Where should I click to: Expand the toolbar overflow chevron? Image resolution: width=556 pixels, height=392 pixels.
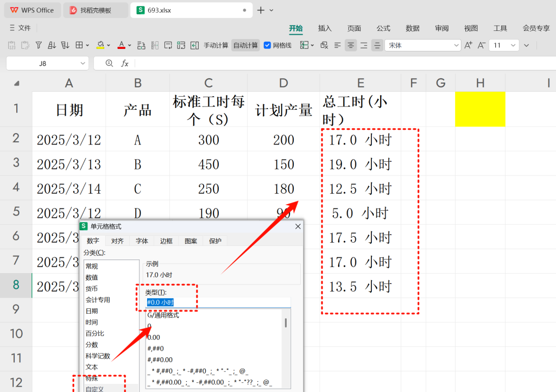[x=527, y=46]
